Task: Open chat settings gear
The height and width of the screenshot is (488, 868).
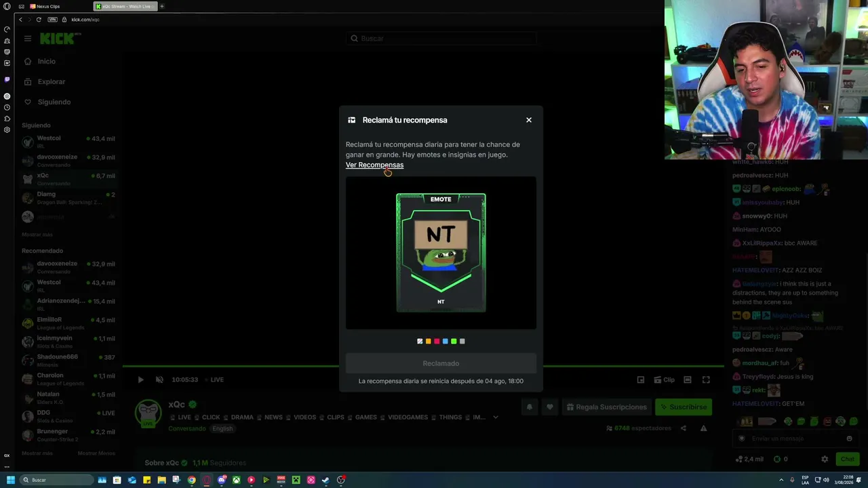Action: [x=825, y=459]
